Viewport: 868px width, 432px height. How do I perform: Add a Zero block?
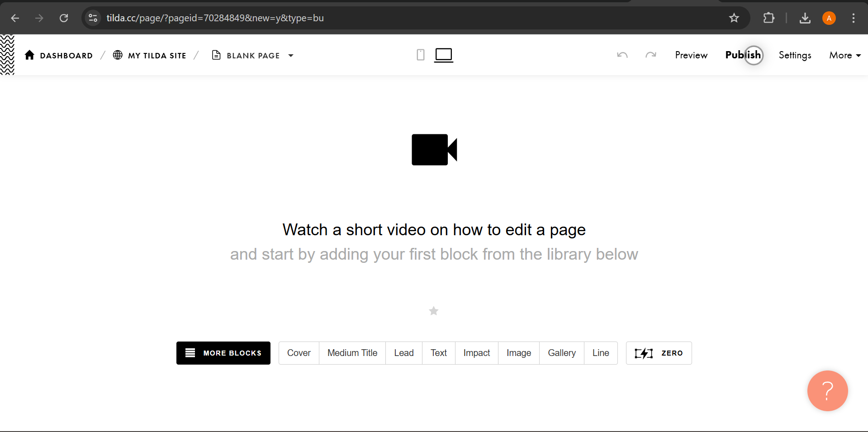click(x=659, y=353)
